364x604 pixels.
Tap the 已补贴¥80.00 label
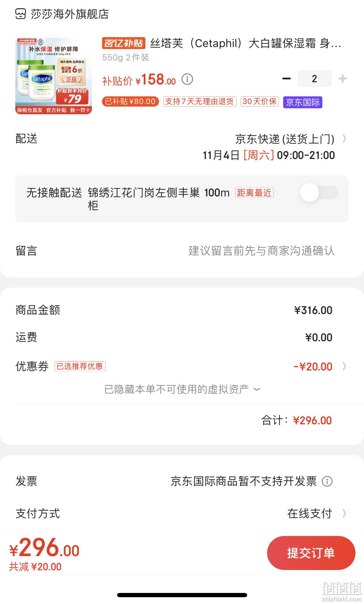130,101
